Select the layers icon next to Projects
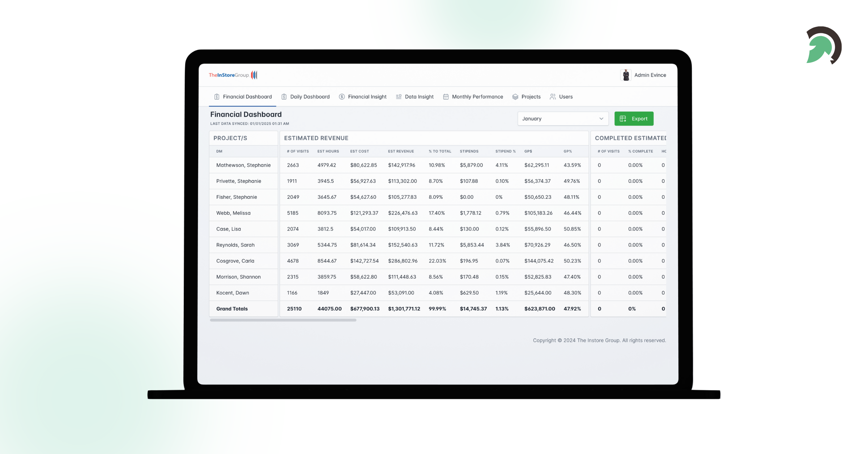This screenshot has width=868, height=454. [515, 97]
